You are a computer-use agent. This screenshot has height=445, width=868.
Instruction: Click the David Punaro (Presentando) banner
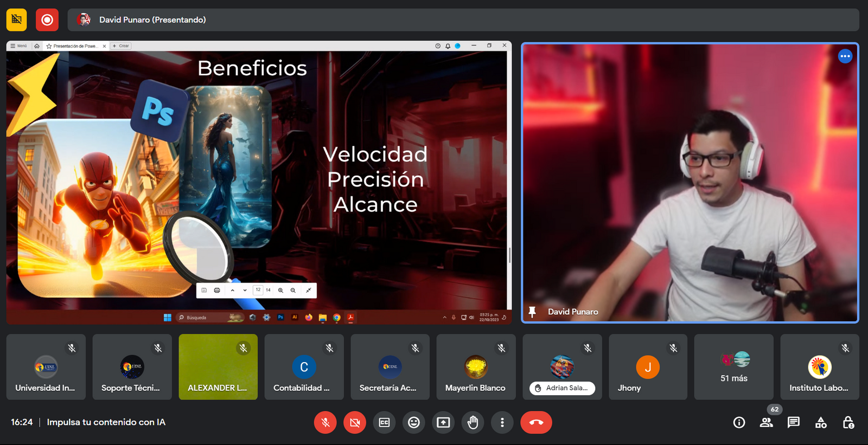coord(463,20)
